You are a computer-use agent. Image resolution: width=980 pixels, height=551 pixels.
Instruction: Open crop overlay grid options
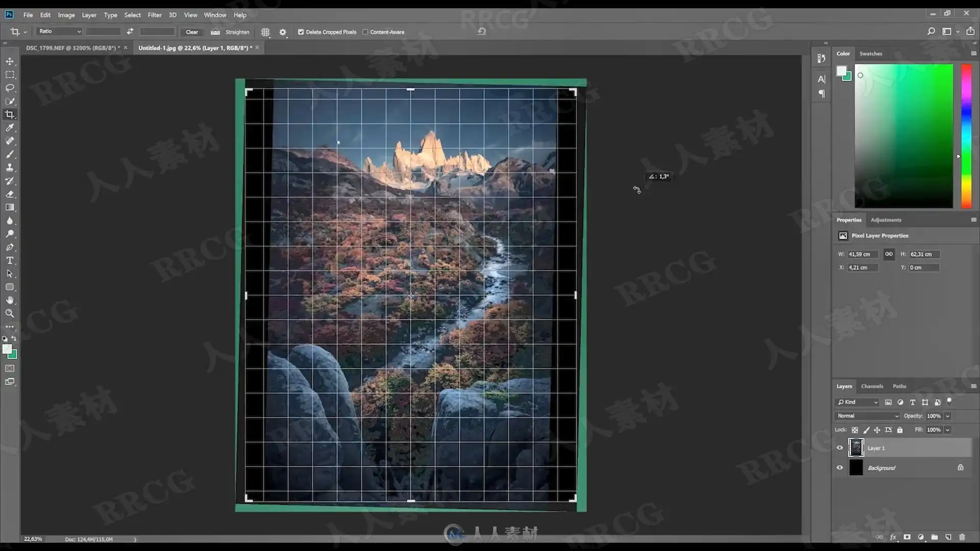pyautogui.click(x=265, y=32)
